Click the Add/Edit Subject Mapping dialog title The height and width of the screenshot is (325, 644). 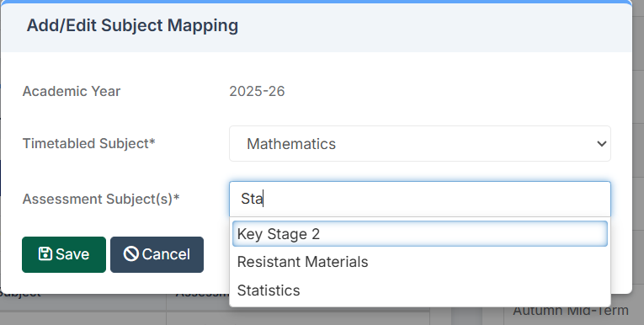click(132, 25)
